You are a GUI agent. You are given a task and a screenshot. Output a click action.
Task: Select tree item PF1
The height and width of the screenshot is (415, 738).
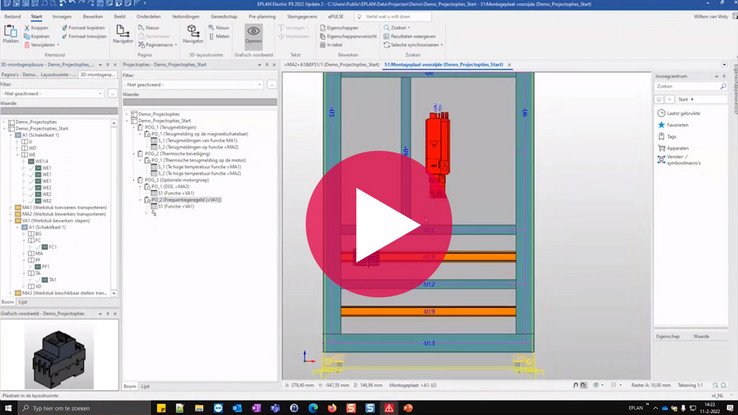[x=46, y=267]
